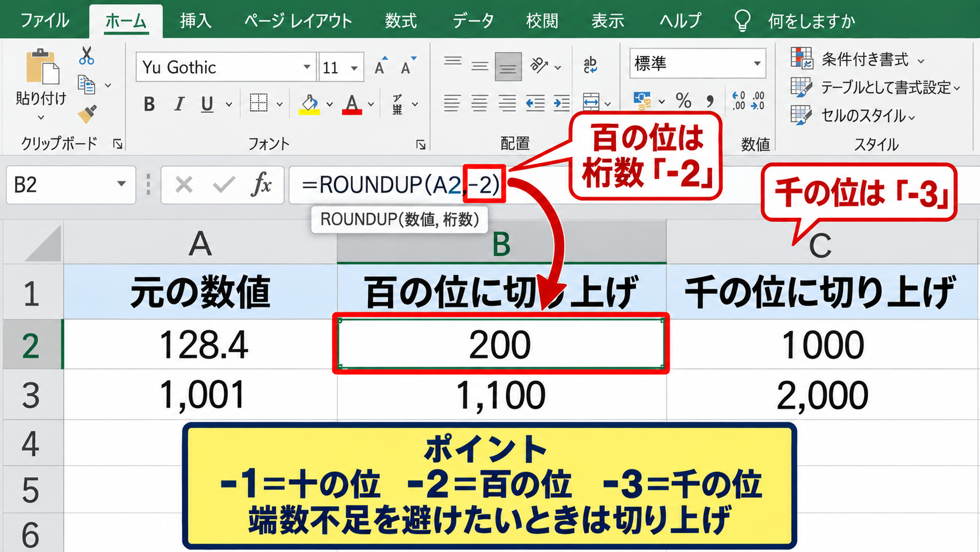Decrease font size with small A icon

pyautogui.click(x=408, y=66)
